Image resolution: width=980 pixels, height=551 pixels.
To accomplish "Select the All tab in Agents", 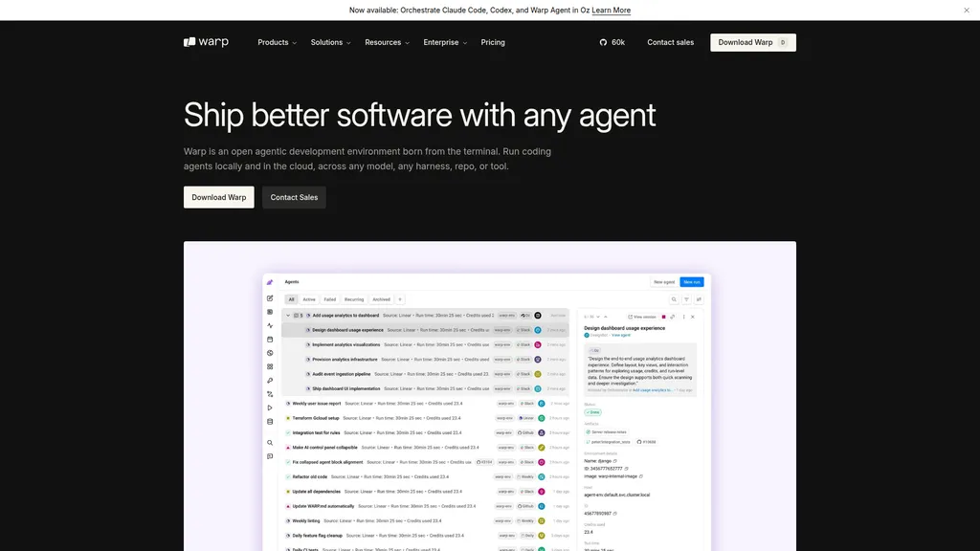I will (x=291, y=299).
